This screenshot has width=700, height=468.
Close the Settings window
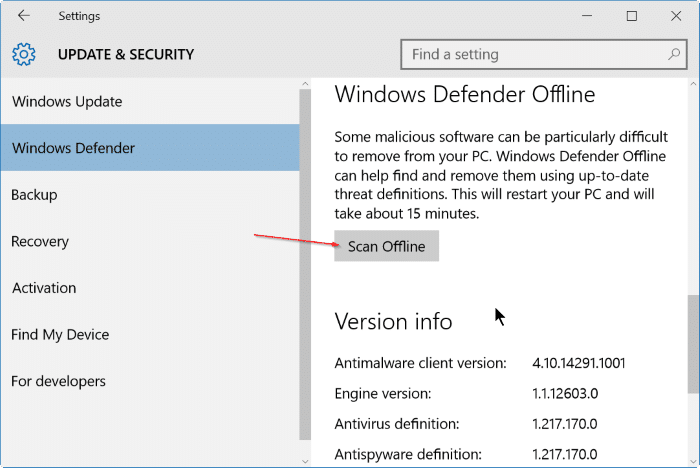[x=676, y=16]
